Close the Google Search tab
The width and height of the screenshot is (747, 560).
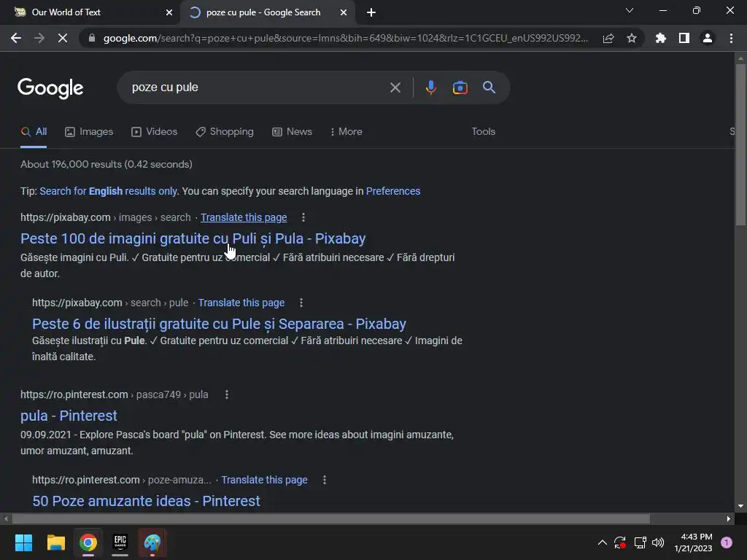click(344, 12)
